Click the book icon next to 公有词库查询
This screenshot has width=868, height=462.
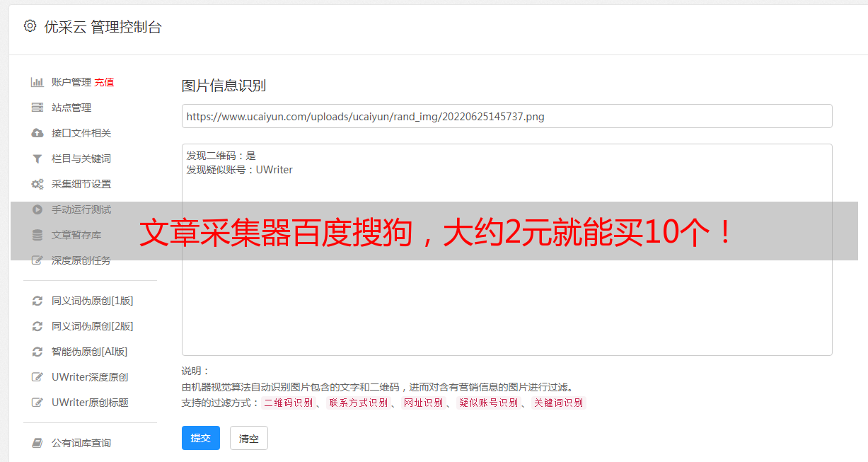click(37, 443)
